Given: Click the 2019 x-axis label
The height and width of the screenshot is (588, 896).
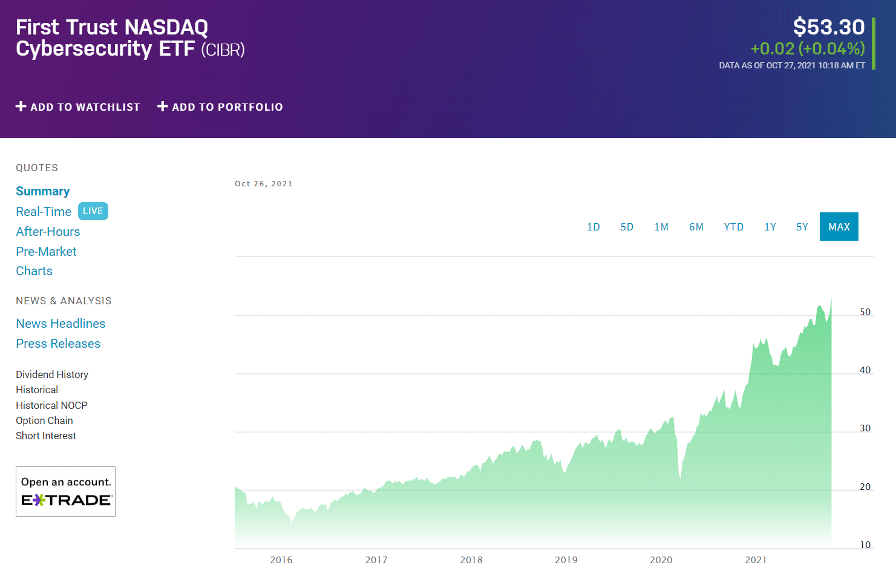Looking at the screenshot, I should [x=566, y=560].
